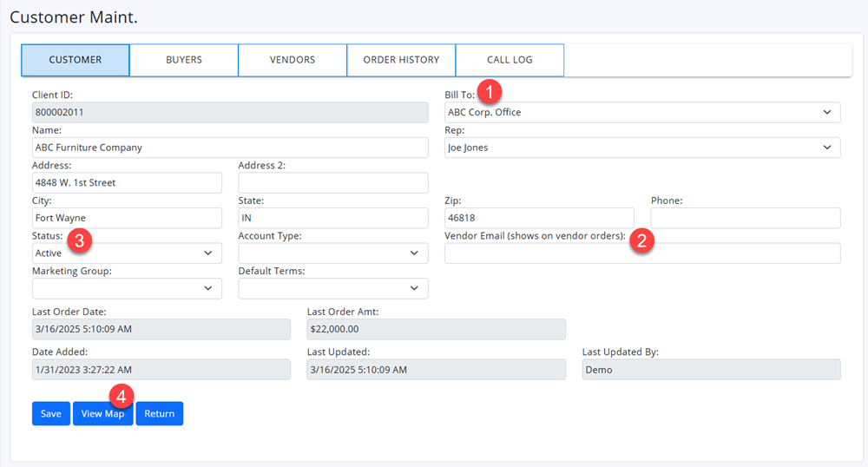The height and width of the screenshot is (467, 868).
Task: Go to the Order History tab
Action: [x=401, y=60]
